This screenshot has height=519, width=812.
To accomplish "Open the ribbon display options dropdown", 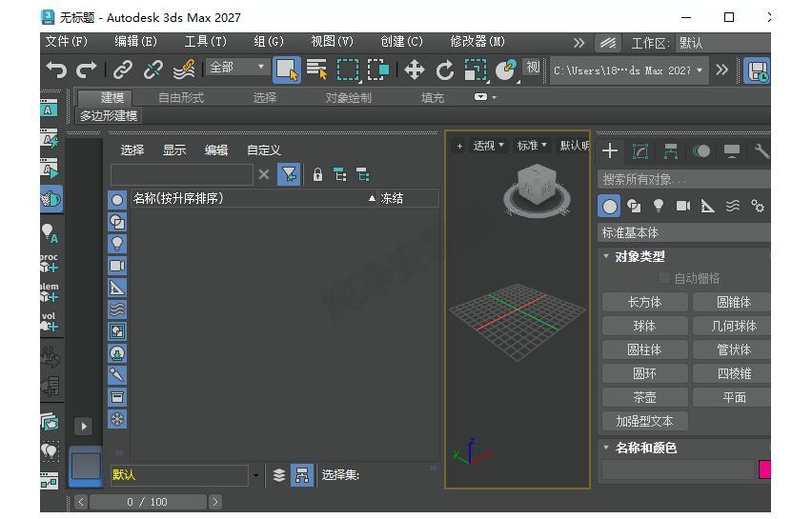I will tap(485, 97).
